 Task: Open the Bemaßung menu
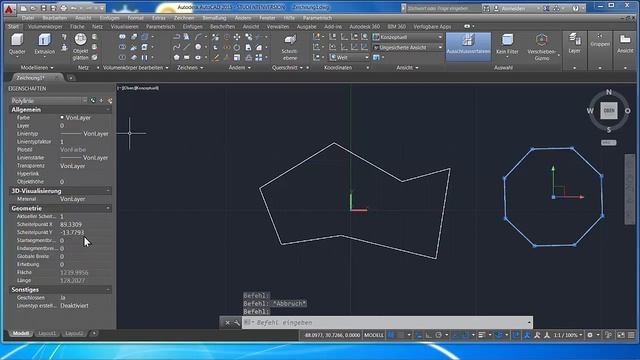coord(214,18)
